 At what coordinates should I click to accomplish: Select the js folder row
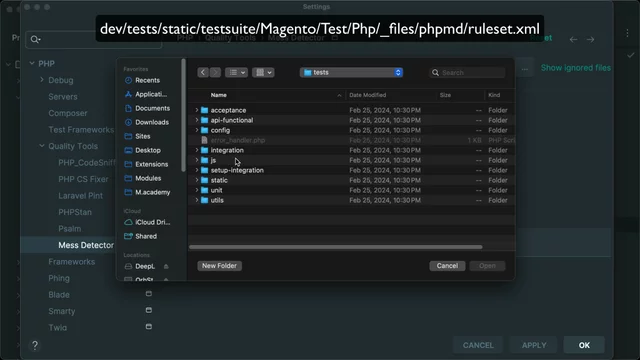click(x=351, y=160)
